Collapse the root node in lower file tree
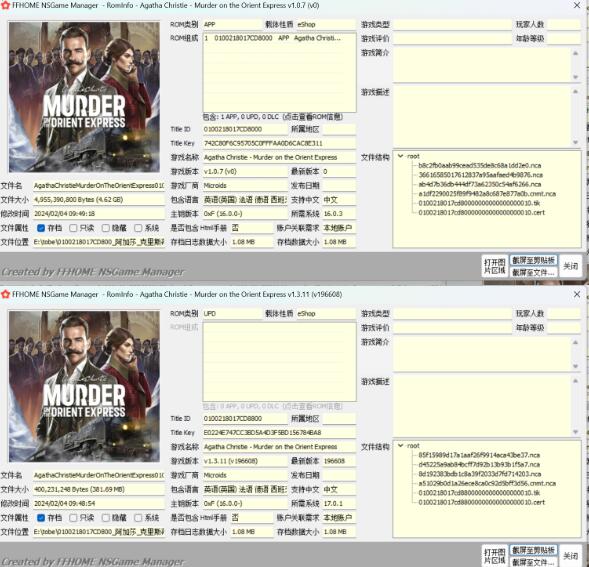 point(400,446)
